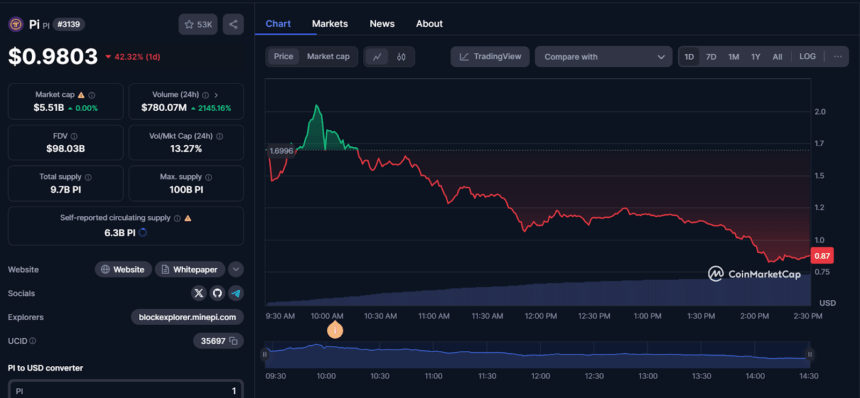Open the GitHub social link
This screenshot has height=398, width=860.
point(217,293)
